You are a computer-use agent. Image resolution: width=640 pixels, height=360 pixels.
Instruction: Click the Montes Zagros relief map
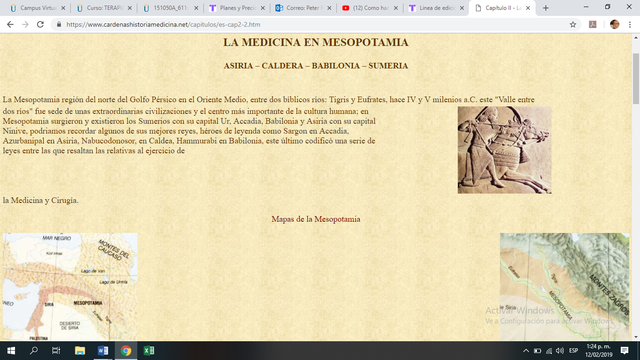click(564, 287)
